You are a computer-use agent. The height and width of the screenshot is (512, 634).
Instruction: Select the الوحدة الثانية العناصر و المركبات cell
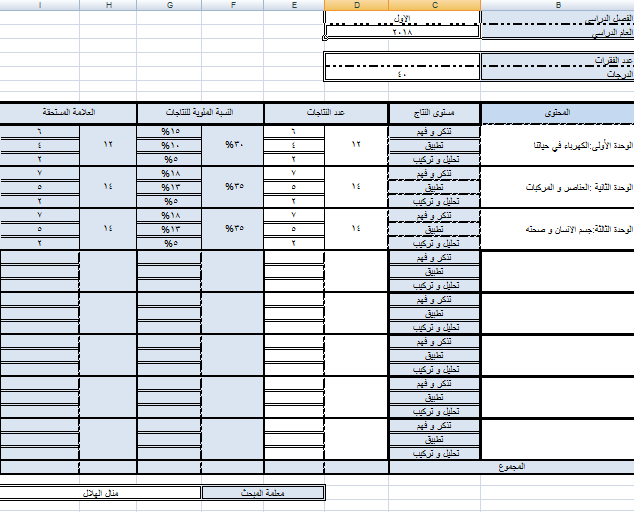(557, 187)
